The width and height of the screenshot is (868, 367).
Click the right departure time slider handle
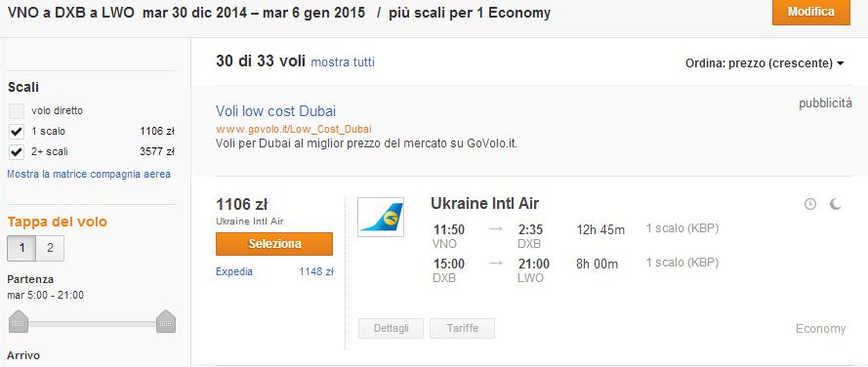[166, 321]
